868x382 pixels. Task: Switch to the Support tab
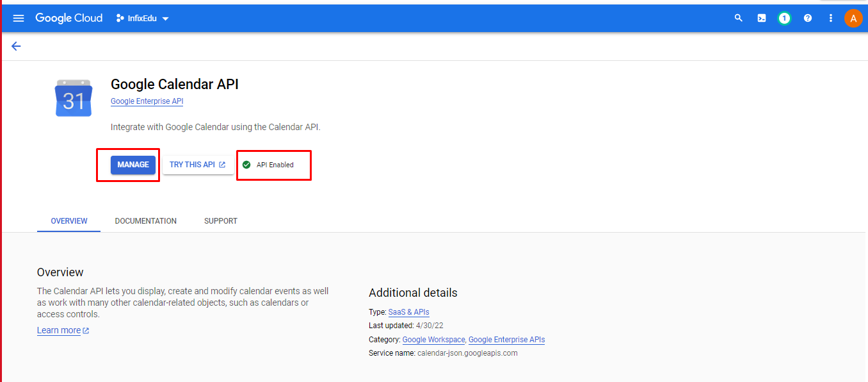click(221, 221)
